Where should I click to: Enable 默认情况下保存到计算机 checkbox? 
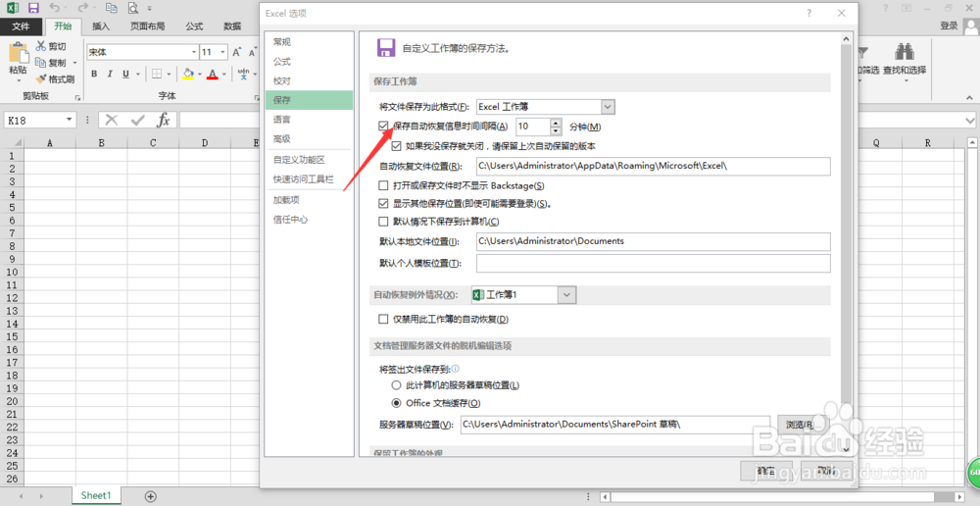coord(384,222)
